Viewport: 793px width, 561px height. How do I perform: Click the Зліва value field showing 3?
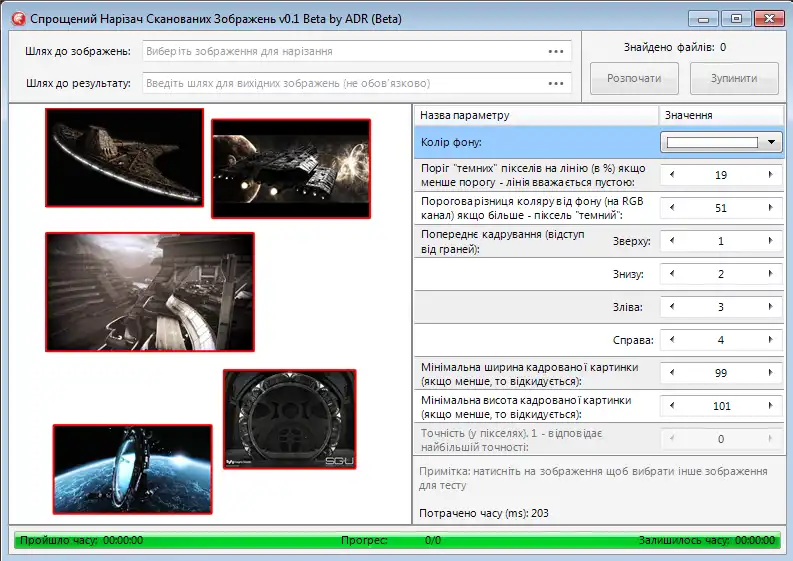(721, 307)
